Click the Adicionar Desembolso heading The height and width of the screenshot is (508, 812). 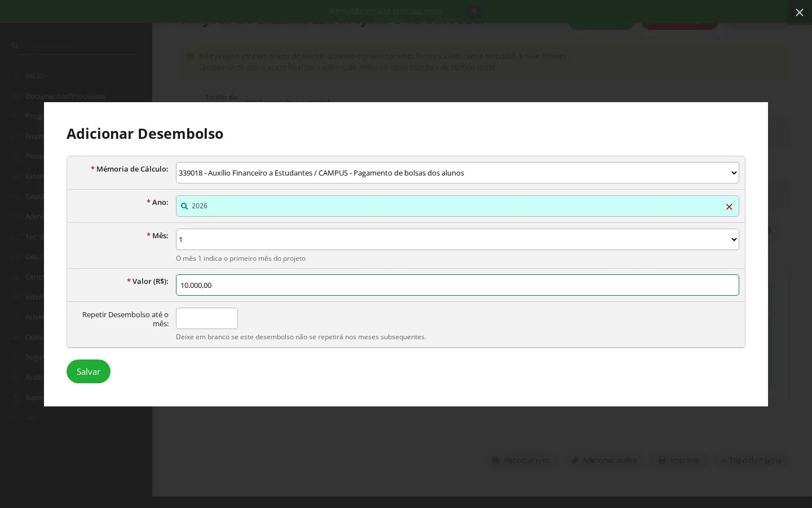pos(145,134)
